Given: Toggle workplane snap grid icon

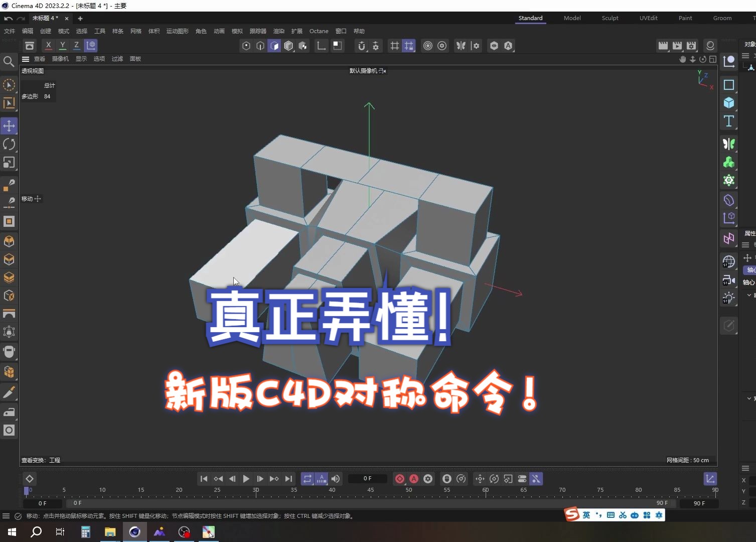Looking at the screenshot, I should click(409, 46).
